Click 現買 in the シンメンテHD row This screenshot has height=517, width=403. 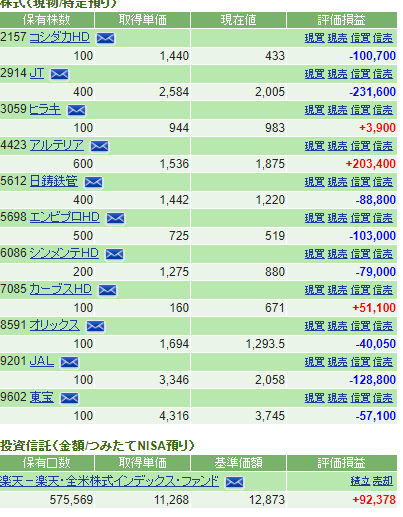[314, 254]
